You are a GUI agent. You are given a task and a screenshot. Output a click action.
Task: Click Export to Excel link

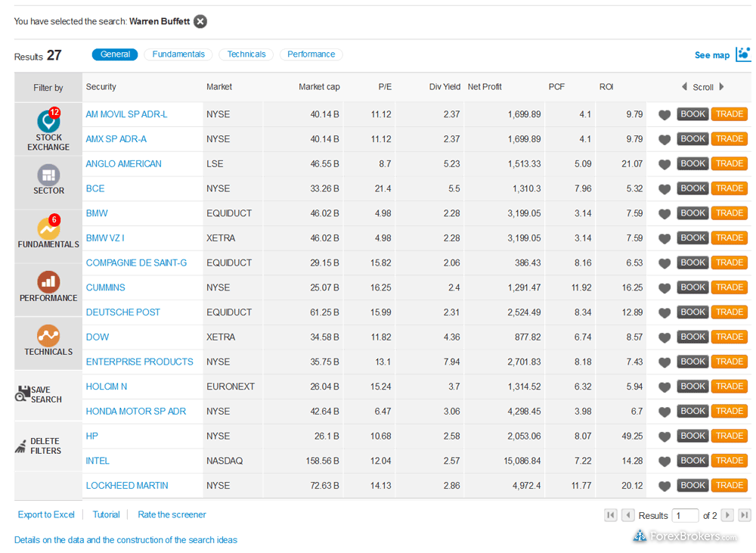pyautogui.click(x=46, y=514)
